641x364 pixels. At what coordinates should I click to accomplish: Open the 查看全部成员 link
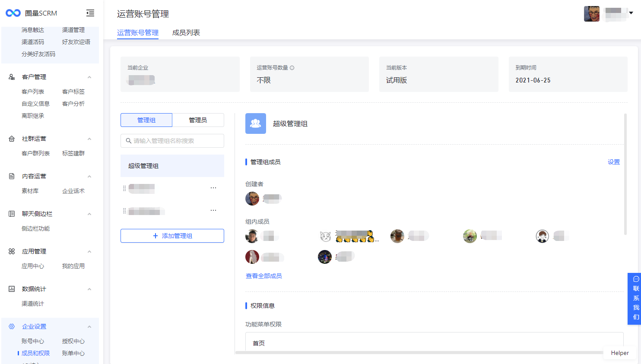point(263,276)
